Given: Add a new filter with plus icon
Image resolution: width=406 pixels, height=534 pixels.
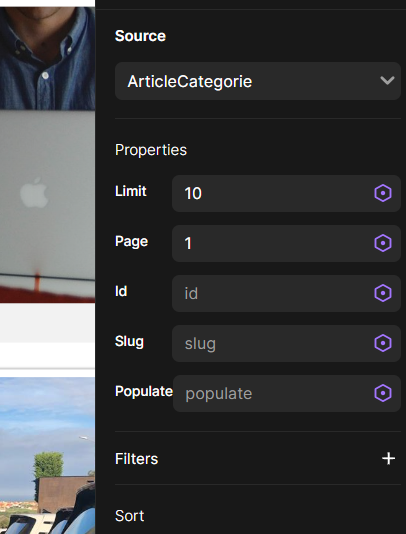Looking at the screenshot, I should tap(388, 458).
